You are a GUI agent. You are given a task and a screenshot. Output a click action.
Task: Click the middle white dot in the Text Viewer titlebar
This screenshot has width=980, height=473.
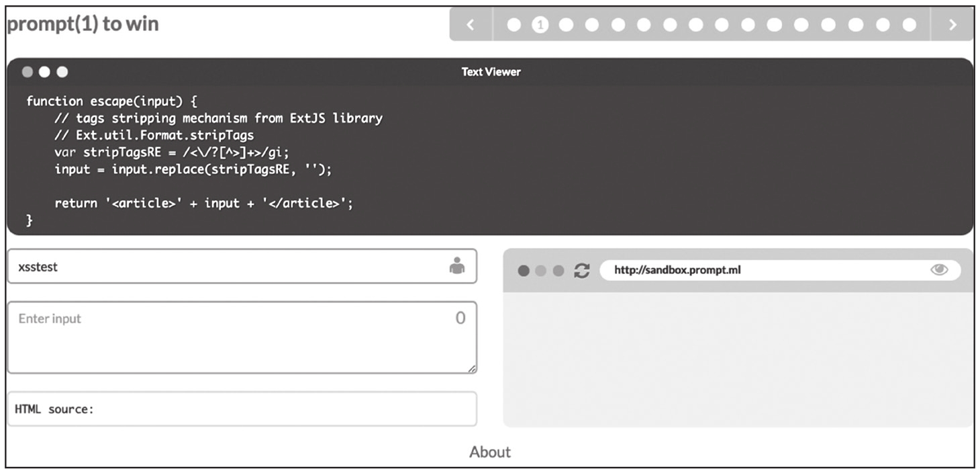coord(45,72)
